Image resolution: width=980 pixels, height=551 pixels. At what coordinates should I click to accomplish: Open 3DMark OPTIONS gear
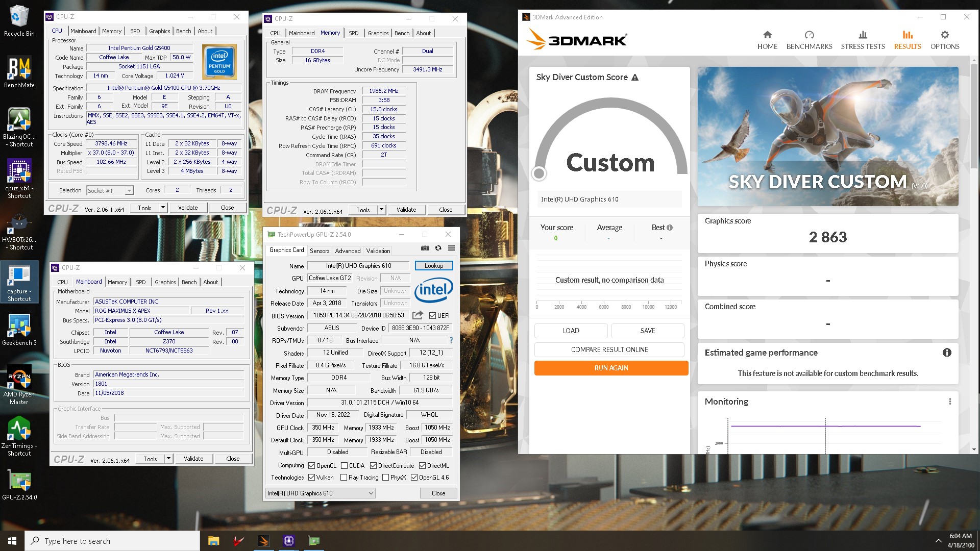pos(945,40)
